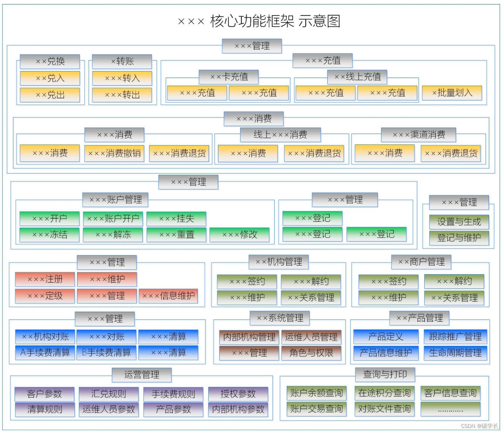
Task: Select the ××产品管理 header
Action: [x=419, y=318]
